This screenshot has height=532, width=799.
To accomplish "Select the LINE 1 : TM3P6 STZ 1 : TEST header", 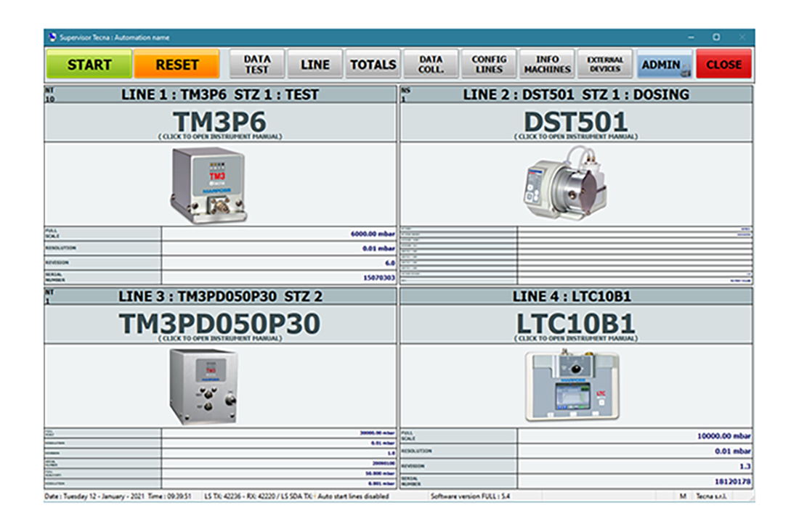I will 220,94.
